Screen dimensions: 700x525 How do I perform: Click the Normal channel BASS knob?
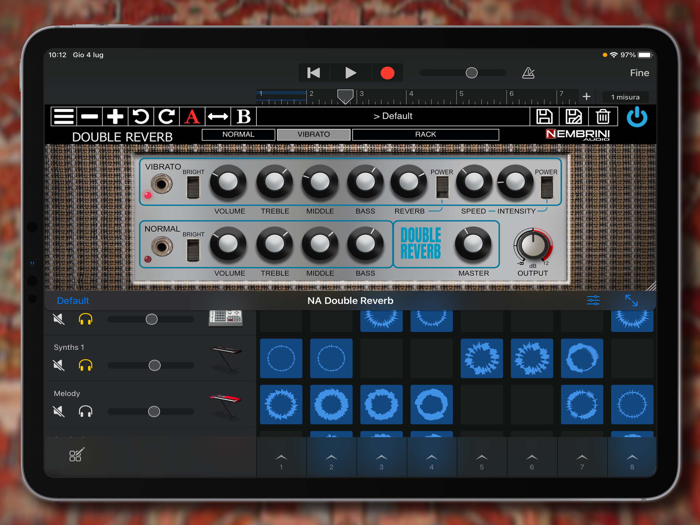point(365,244)
